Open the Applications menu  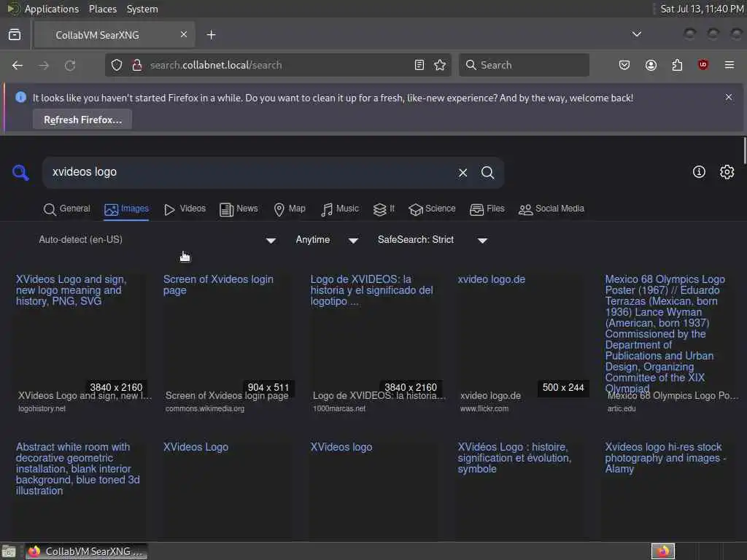(52, 9)
